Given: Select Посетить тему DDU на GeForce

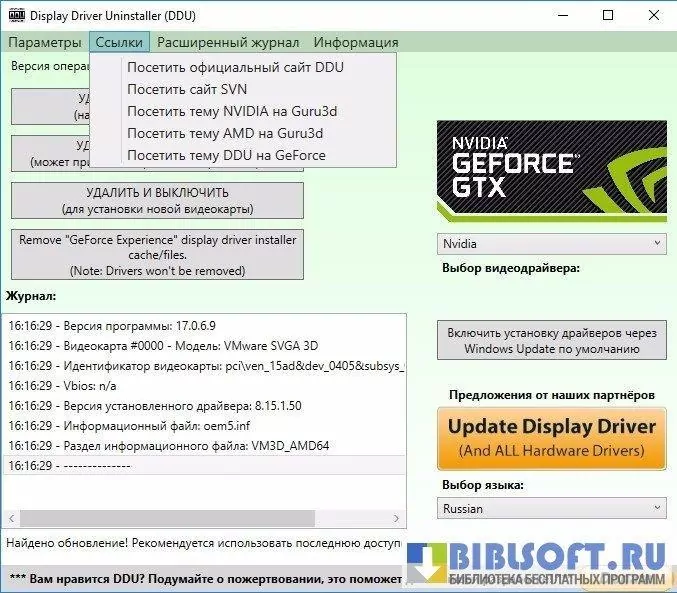Looking at the screenshot, I should tap(226, 155).
